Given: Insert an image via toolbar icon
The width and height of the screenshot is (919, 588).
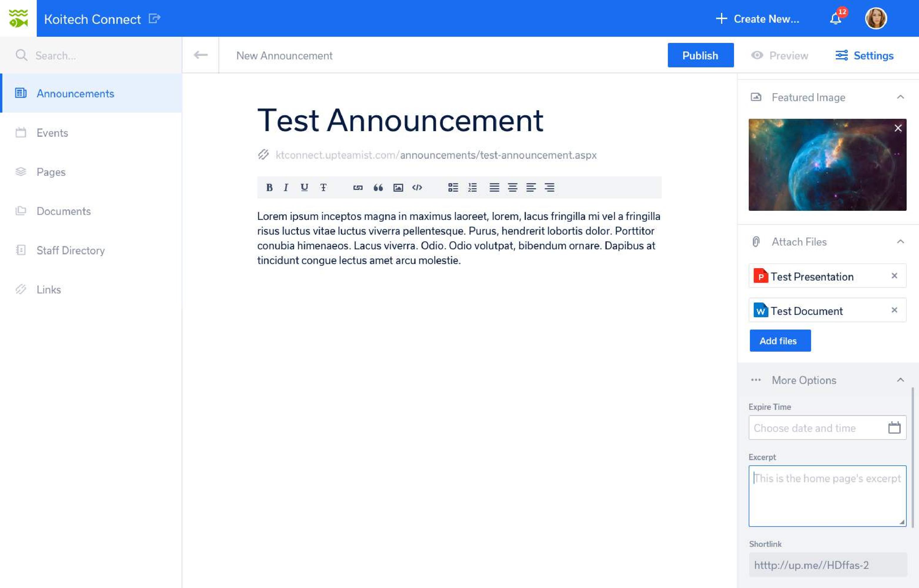Looking at the screenshot, I should pos(398,188).
